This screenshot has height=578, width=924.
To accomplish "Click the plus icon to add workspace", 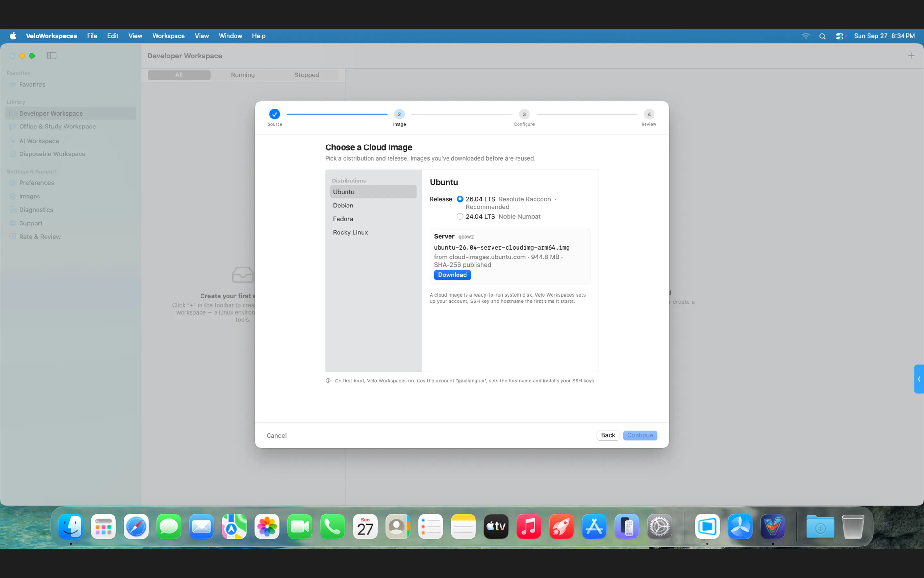I will (x=911, y=56).
